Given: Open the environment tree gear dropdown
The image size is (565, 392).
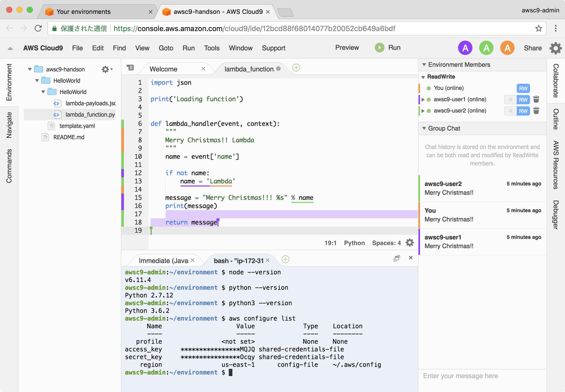Looking at the screenshot, I should click(107, 69).
